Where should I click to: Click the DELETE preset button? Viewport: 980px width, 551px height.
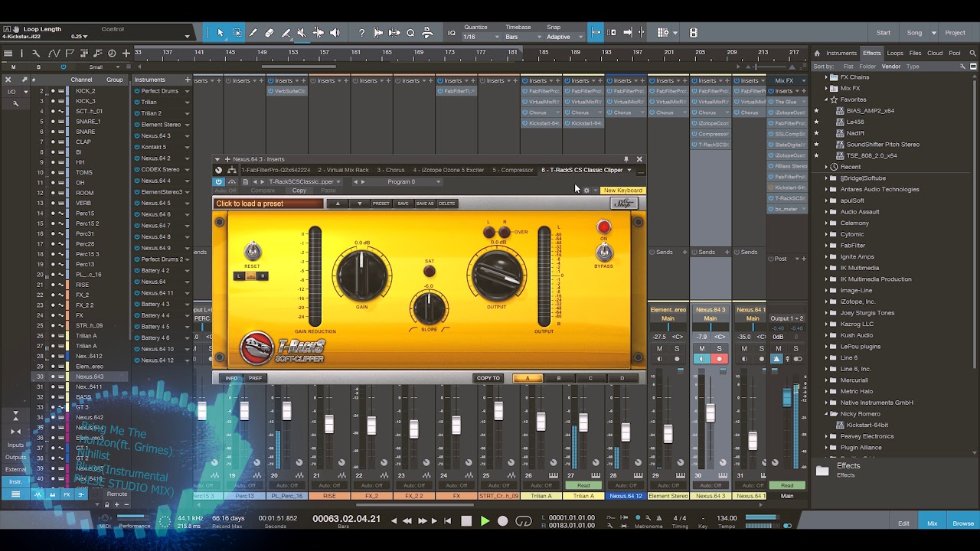pos(447,204)
